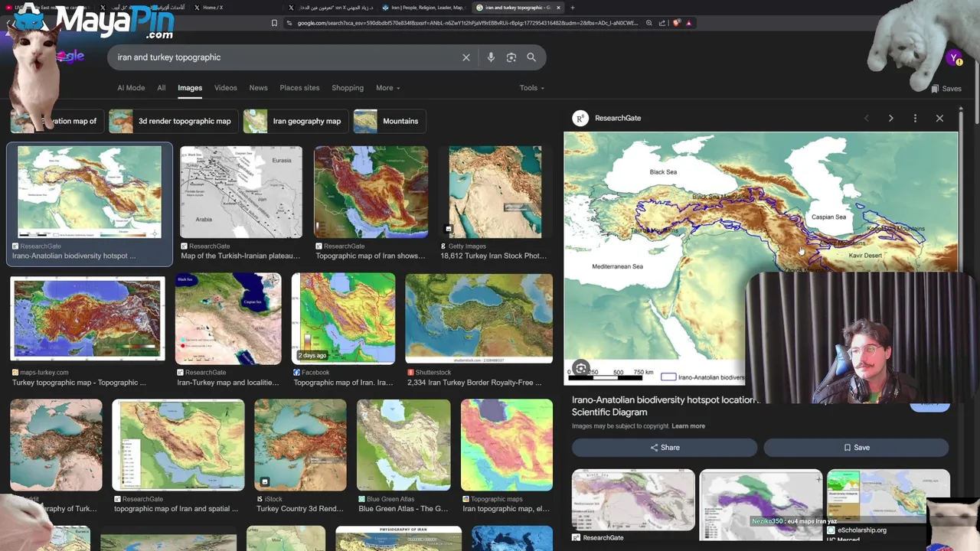Expand the More search filters menu
The height and width of the screenshot is (551, 980).
tap(387, 88)
